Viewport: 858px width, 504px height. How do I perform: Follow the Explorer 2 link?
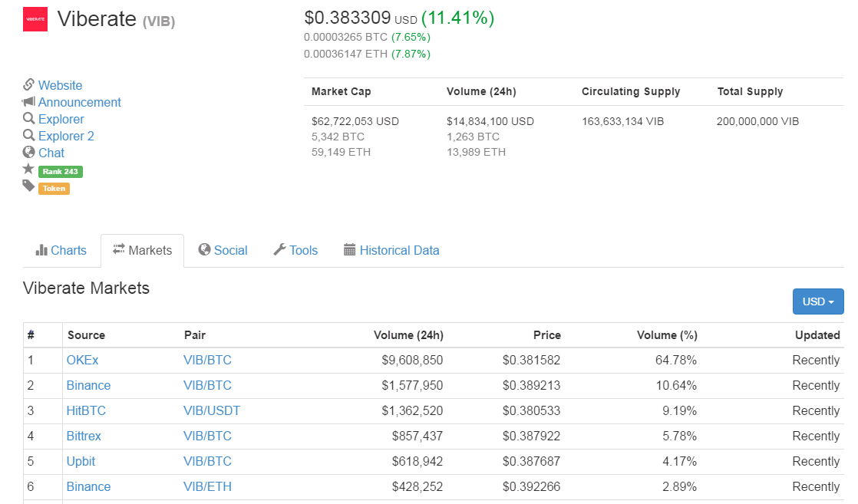point(66,137)
